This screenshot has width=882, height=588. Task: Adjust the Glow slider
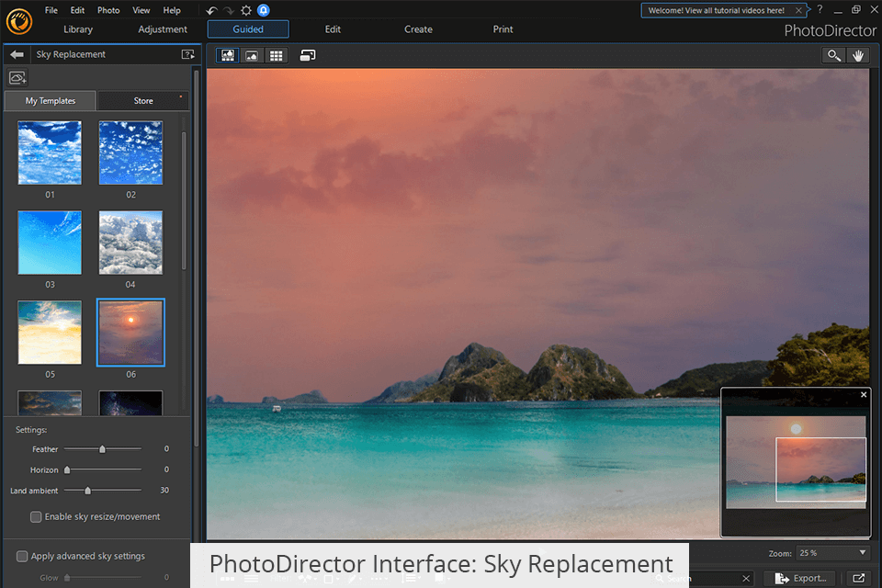[x=102, y=577]
